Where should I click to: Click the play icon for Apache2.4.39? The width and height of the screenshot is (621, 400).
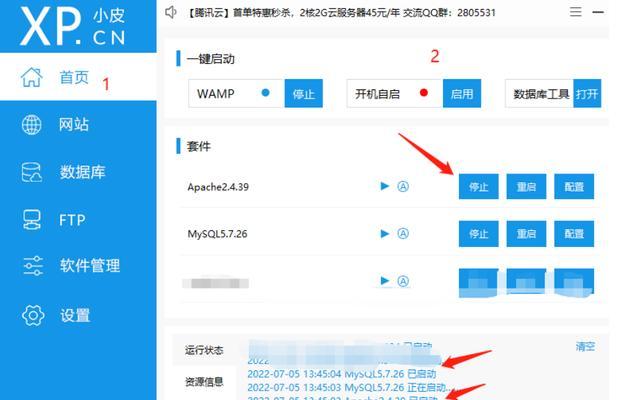tap(385, 186)
